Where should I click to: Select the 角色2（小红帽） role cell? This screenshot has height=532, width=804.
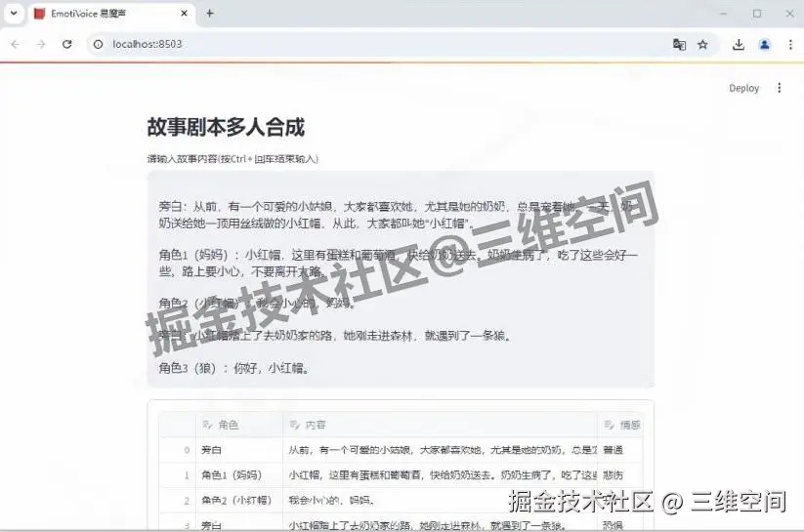click(239, 500)
